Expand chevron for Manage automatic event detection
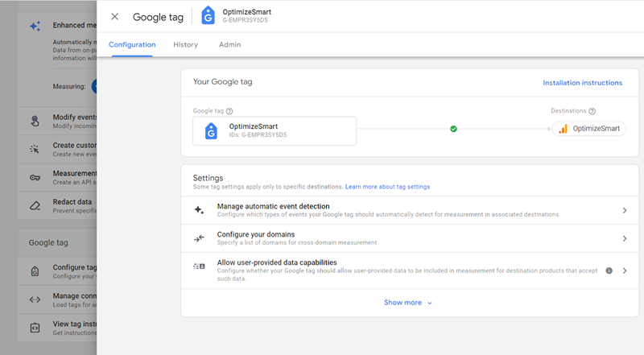 tap(625, 210)
